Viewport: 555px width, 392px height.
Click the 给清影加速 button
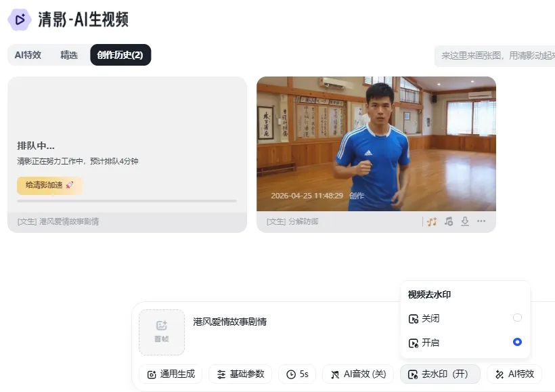[x=49, y=186]
